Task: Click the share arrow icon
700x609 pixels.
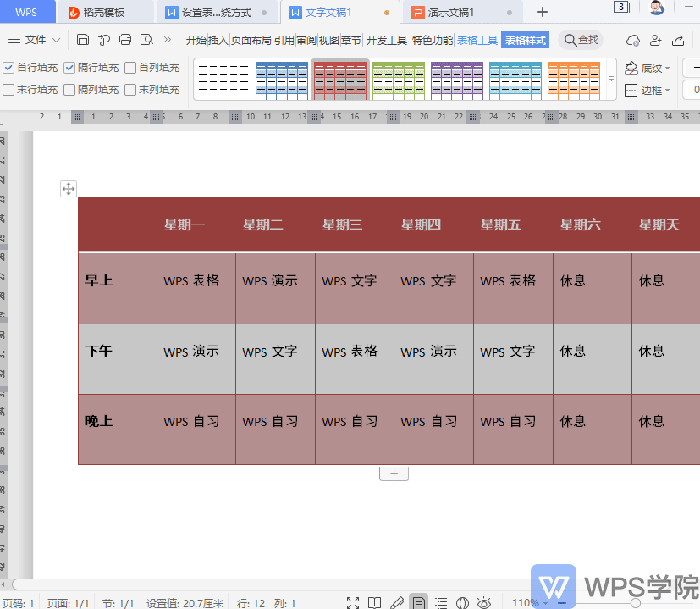Action: pos(678,41)
